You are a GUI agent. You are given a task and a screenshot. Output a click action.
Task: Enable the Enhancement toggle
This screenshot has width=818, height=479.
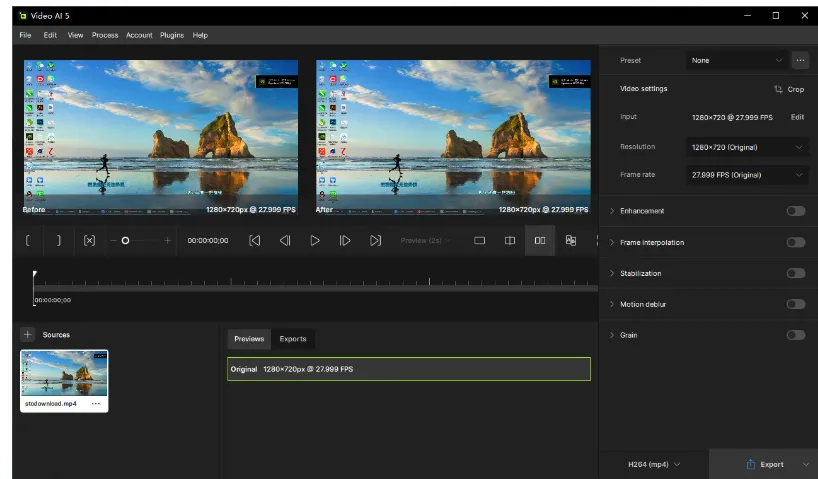click(x=795, y=211)
